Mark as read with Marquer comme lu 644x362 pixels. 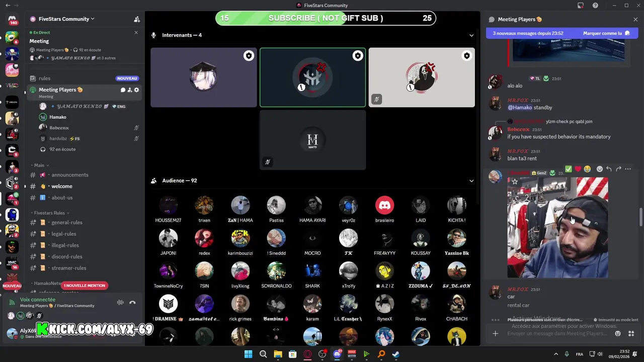606,33
